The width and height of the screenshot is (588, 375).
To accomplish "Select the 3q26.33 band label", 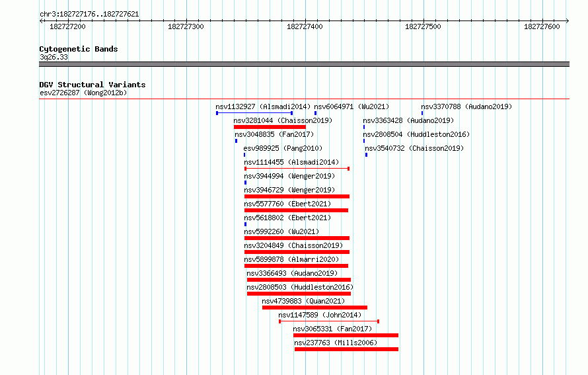I will tap(54, 57).
